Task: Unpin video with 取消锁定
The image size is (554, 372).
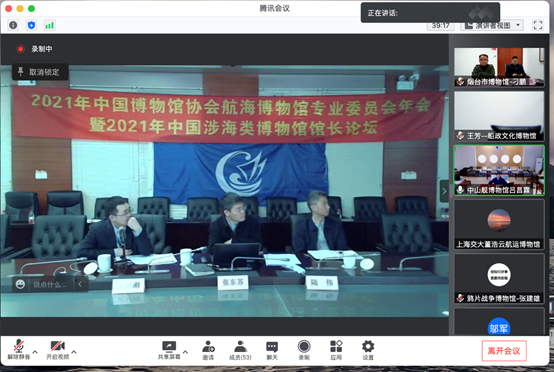Action: click(x=40, y=72)
